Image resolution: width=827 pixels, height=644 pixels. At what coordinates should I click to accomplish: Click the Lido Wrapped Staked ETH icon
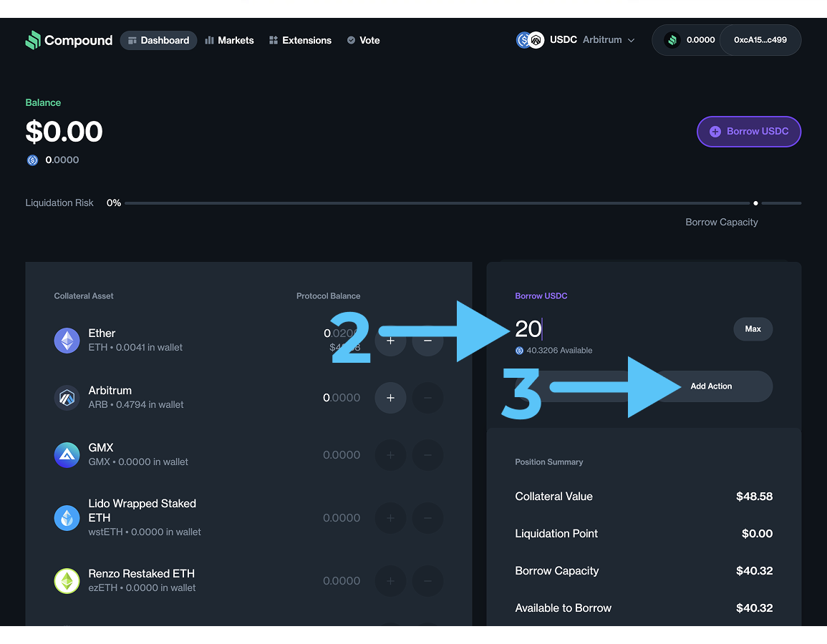coord(67,517)
